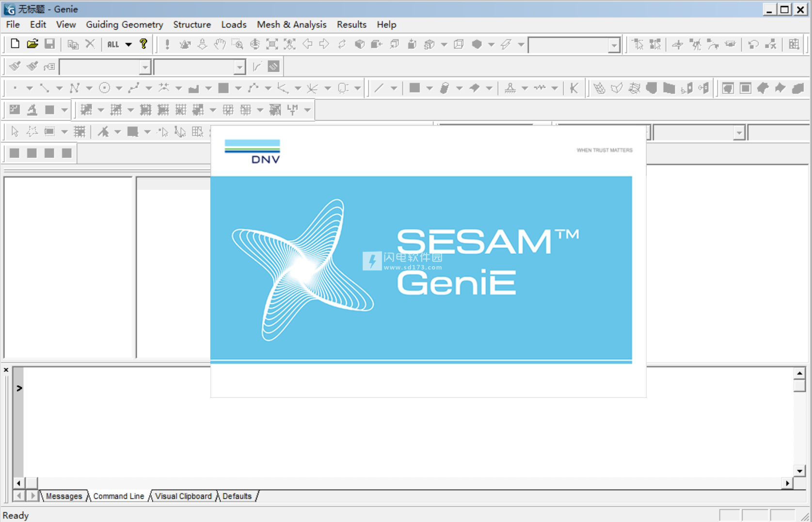812x522 pixels.
Task: Switch to the Messages tab
Action: coord(64,496)
